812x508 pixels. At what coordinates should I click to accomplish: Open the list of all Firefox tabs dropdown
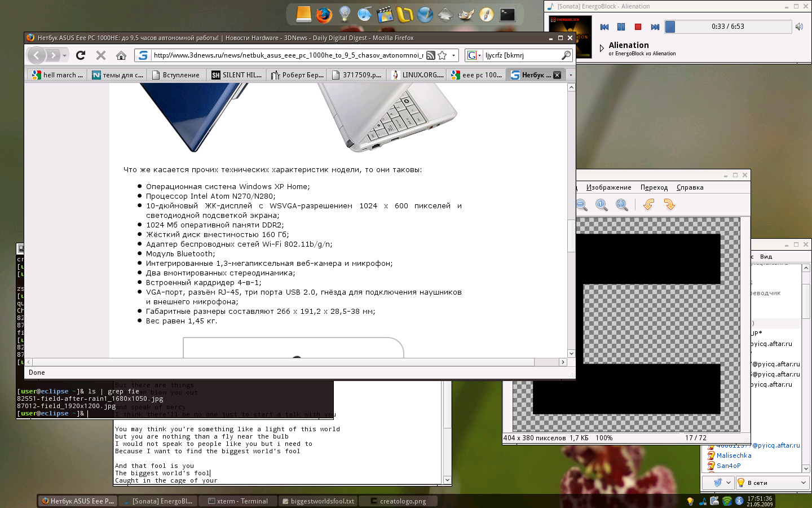[571, 75]
